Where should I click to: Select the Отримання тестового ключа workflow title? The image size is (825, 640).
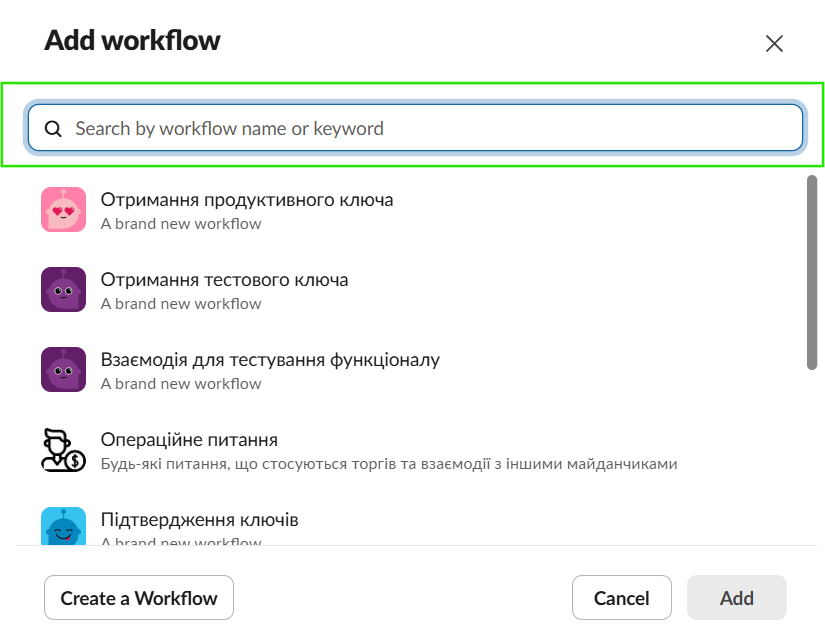225,279
